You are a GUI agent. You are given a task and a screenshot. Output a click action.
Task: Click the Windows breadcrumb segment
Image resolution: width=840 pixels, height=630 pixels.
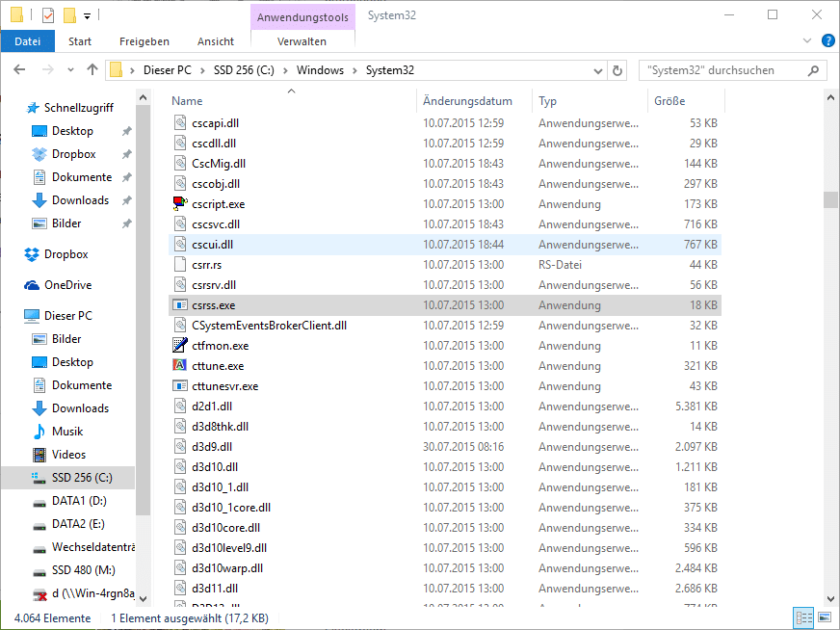point(320,70)
